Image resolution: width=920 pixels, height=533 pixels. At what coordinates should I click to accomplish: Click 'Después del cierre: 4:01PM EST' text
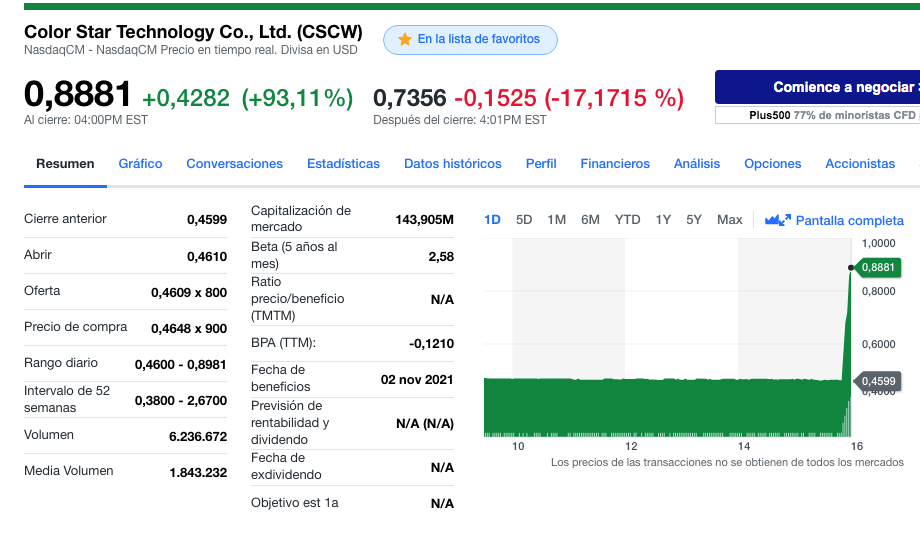459,120
